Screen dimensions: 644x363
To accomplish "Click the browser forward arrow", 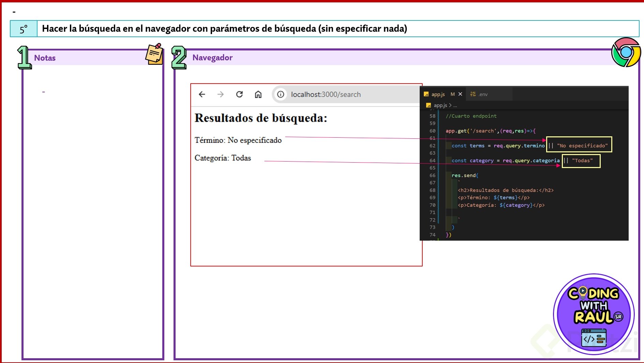I will 221,94.
